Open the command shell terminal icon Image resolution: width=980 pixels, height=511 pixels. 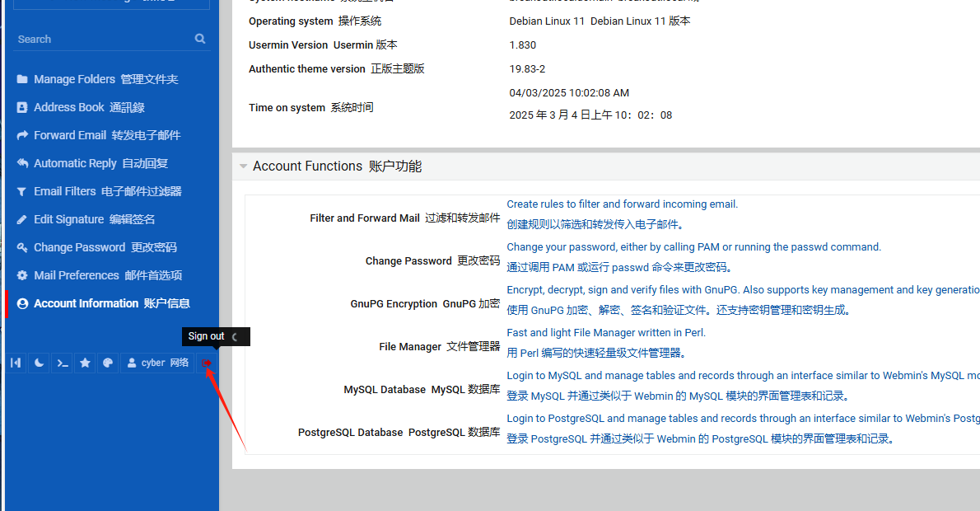coord(62,363)
